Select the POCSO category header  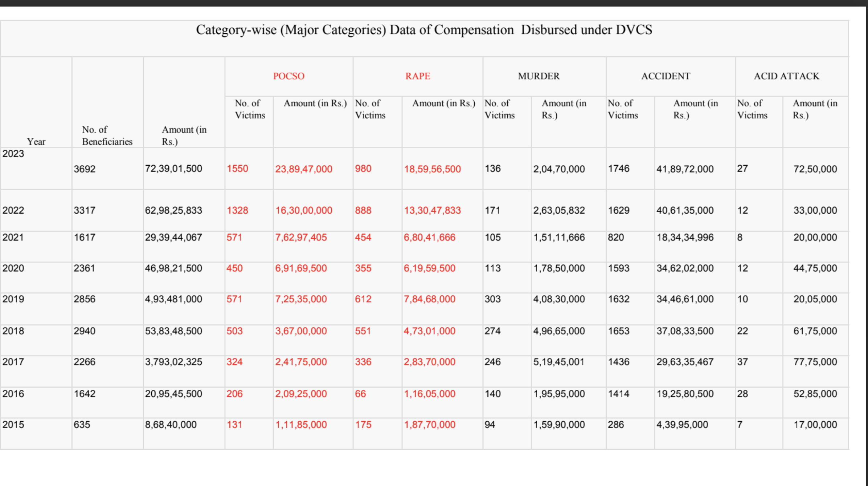(x=288, y=76)
